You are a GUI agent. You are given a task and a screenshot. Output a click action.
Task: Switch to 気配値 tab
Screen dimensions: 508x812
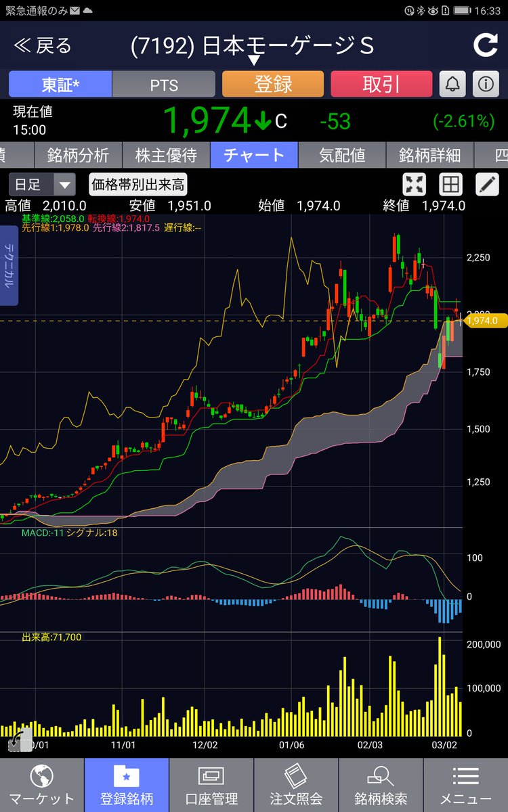[342, 155]
